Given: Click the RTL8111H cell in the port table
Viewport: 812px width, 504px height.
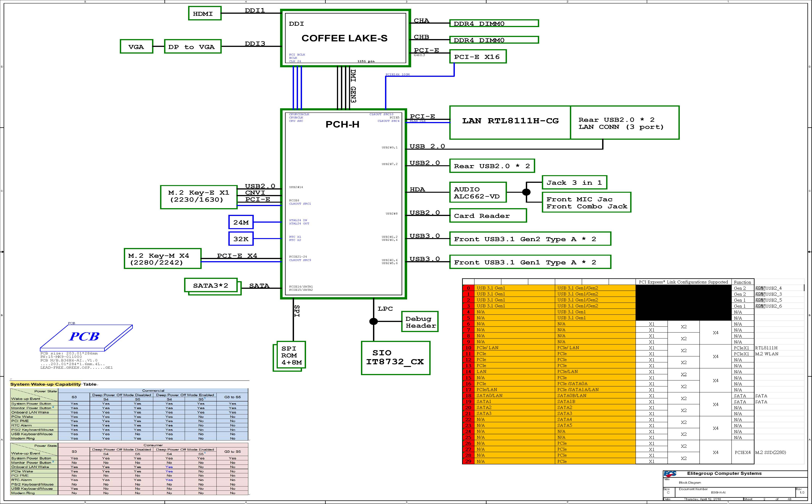Looking at the screenshot, I should pyautogui.click(x=766, y=348).
